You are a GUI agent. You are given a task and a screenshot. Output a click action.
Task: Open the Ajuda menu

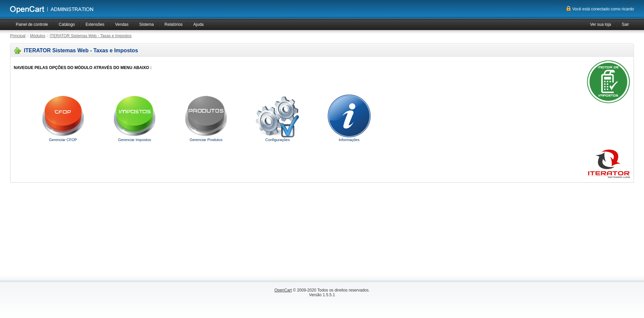[199, 24]
